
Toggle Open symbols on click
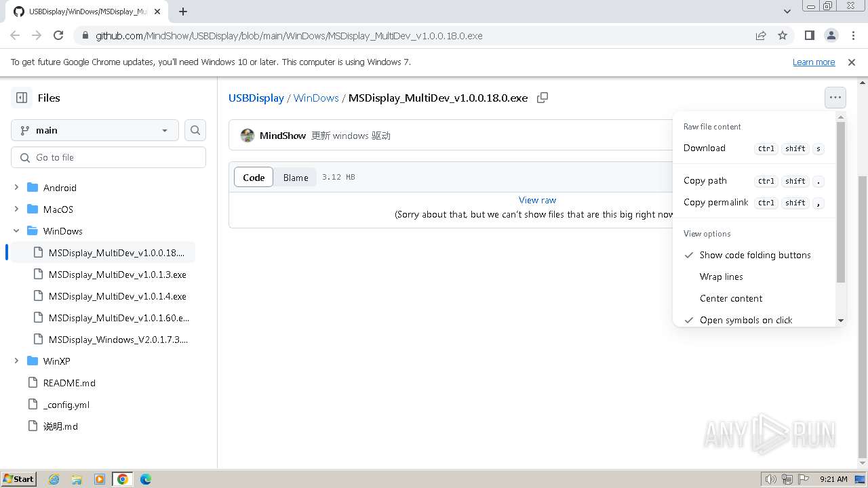point(754,320)
